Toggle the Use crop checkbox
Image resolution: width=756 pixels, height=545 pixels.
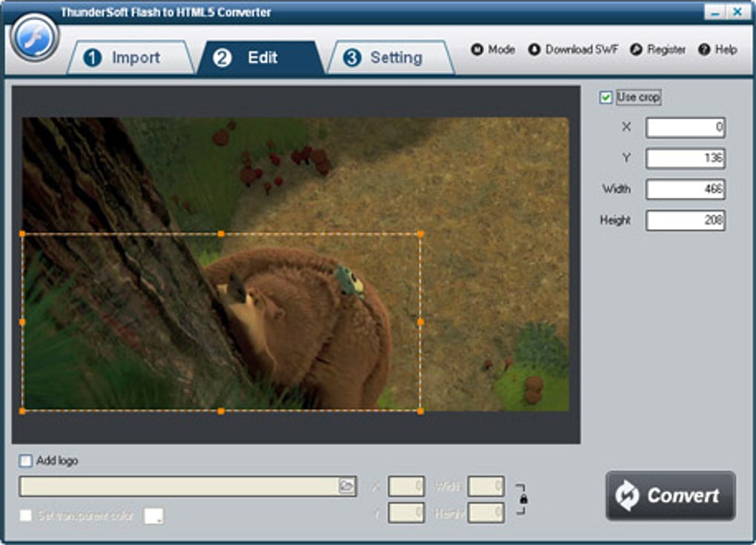pyautogui.click(x=606, y=97)
